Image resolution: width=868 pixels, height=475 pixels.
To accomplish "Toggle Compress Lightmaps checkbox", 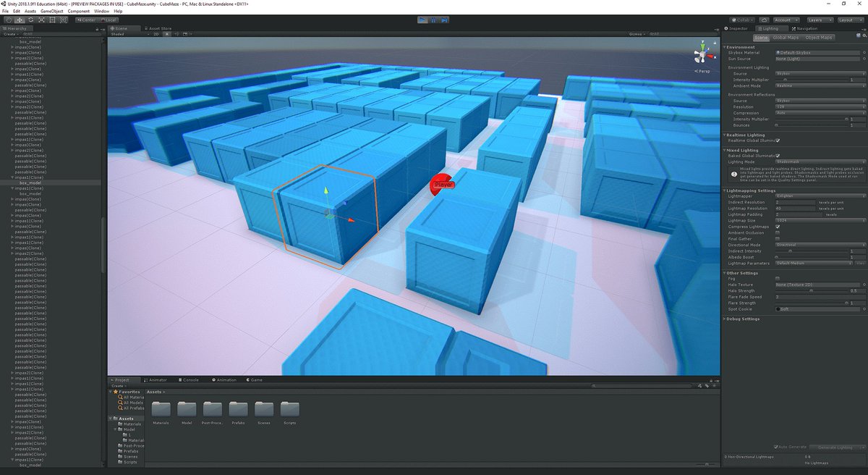I will (x=778, y=227).
